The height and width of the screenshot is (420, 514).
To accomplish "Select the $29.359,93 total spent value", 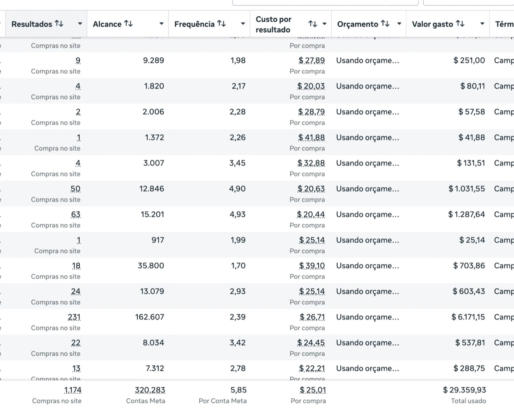I will click(x=464, y=390).
